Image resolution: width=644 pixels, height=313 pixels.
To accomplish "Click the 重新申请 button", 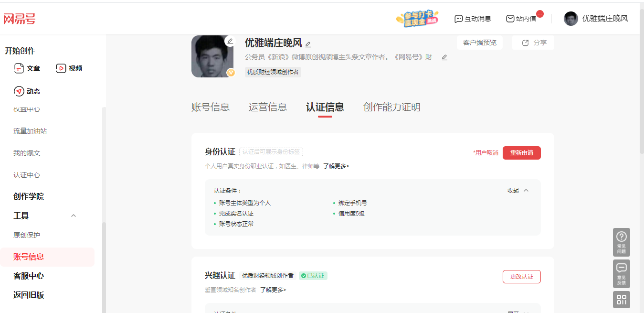I will [x=522, y=153].
